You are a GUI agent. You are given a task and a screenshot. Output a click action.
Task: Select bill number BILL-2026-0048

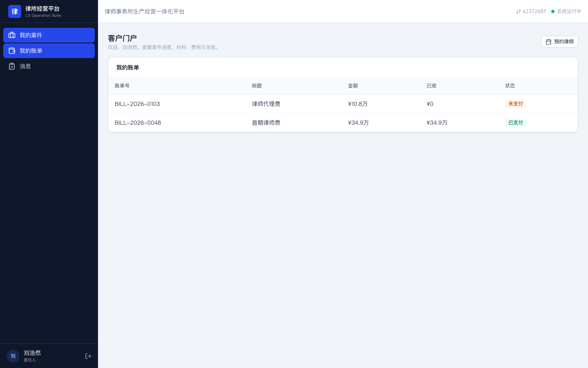point(138,123)
